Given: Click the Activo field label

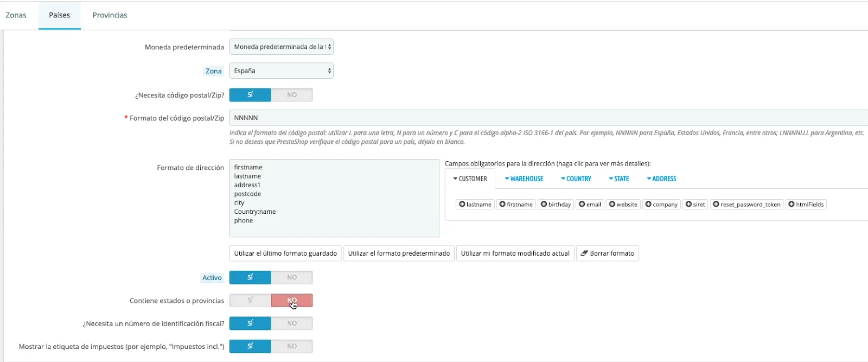Looking at the screenshot, I should [x=212, y=278].
